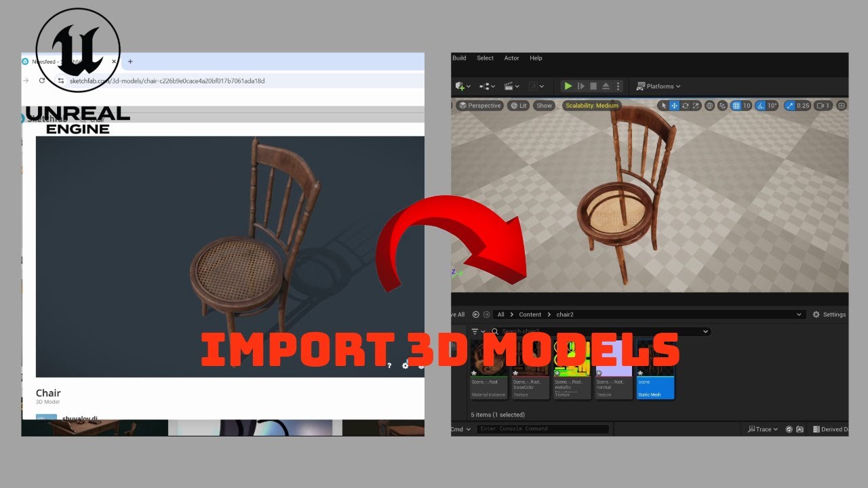This screenshot has height=488, width=868.
Task: Open the content browser filter dropdown
Action: tap(478, 331)
